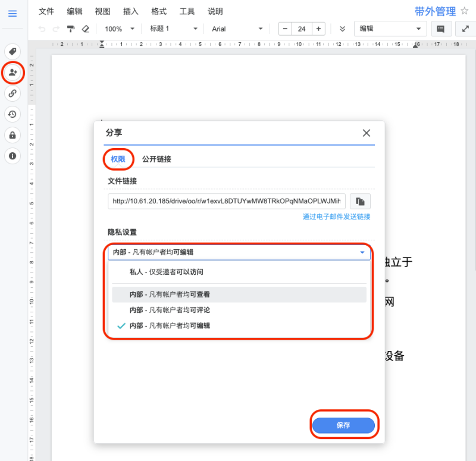Close the 分享 dialog
476x461 pixels.
click(x=367, y=133)
